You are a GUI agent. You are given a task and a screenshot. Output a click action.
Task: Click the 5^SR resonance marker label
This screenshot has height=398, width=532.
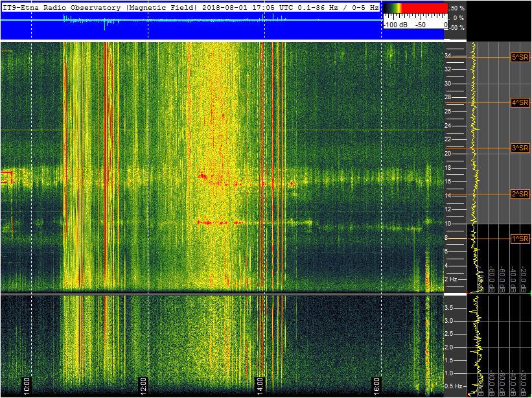click(x=520, y=57)
